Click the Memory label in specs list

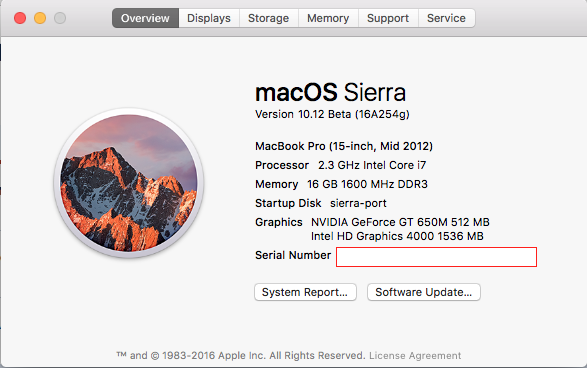point(277,184)
